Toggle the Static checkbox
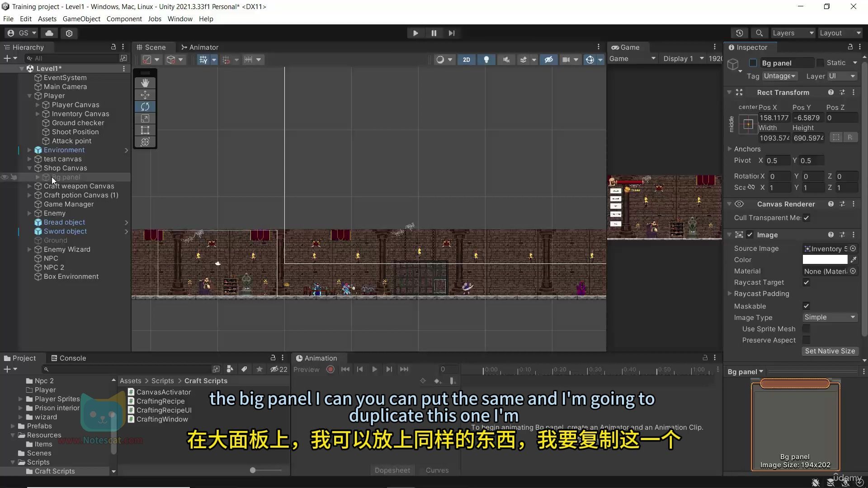The width and height of the screenshot is (868, 488). click(x=820, y=63)
